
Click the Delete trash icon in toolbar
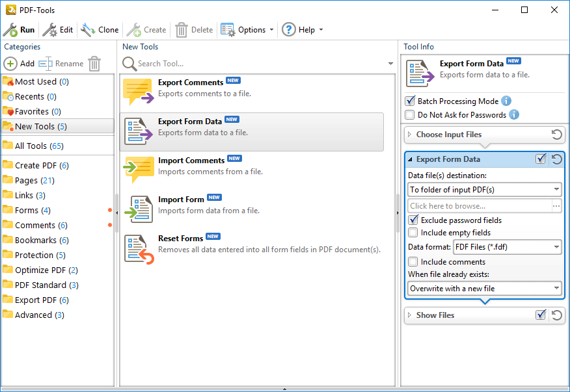[181, 30]
